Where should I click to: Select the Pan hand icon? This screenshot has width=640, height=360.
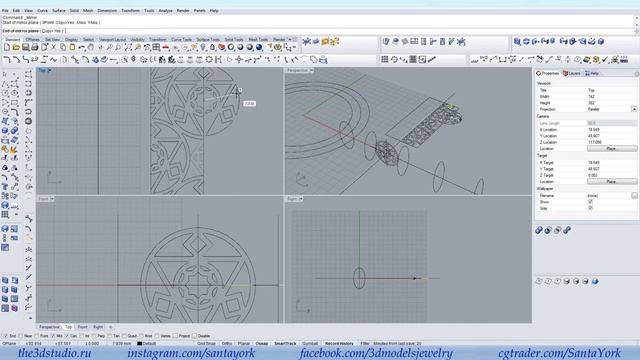[91, 47]
